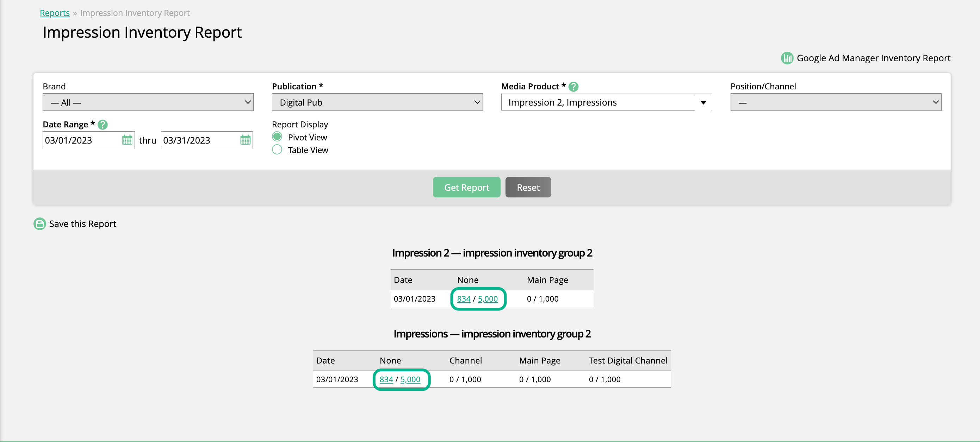
Task: Select Pivot View radio button
Action: click(277, 137)
